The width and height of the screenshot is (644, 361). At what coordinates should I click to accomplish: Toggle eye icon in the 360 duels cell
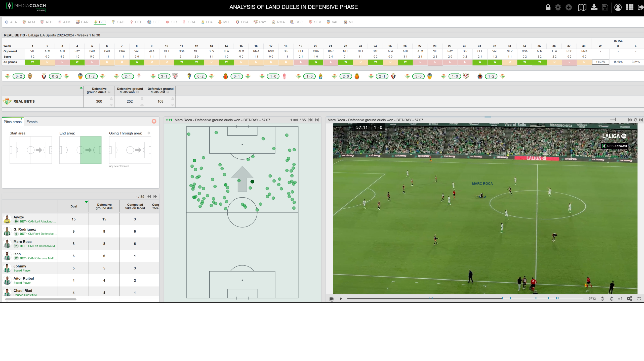click(111, 105)
